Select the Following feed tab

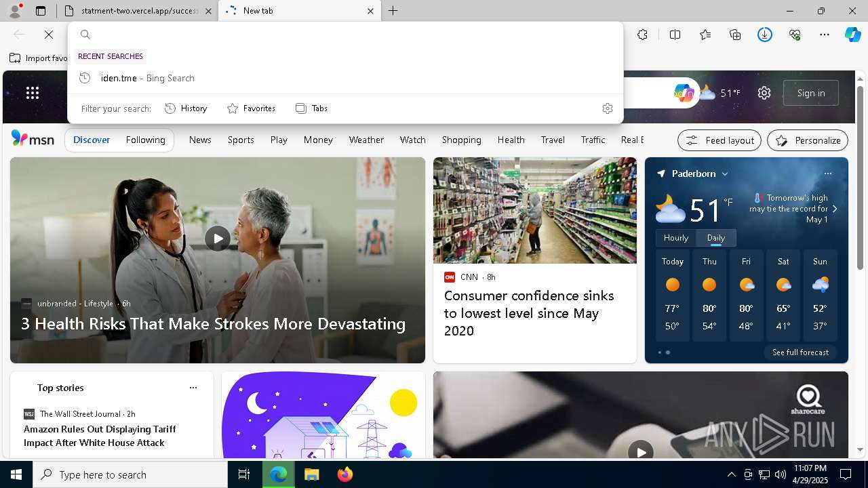pos(146,140)
